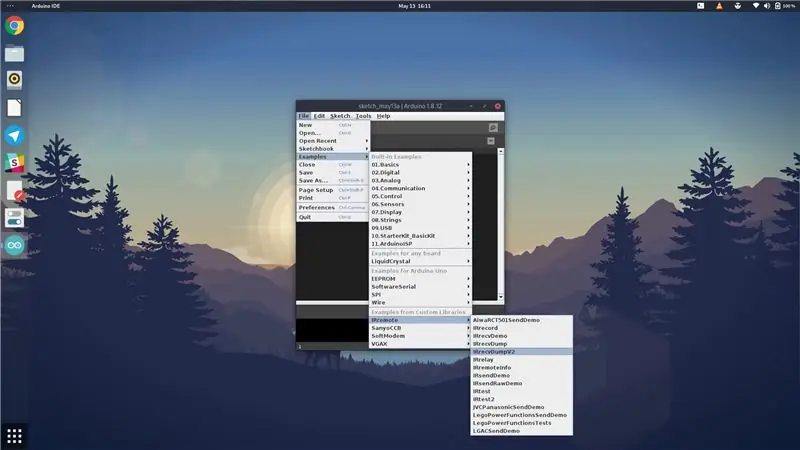Open the JVCPanasonicSendDemo example
The width and height of the screenshot is (800, 450).
tap(521, 407)
